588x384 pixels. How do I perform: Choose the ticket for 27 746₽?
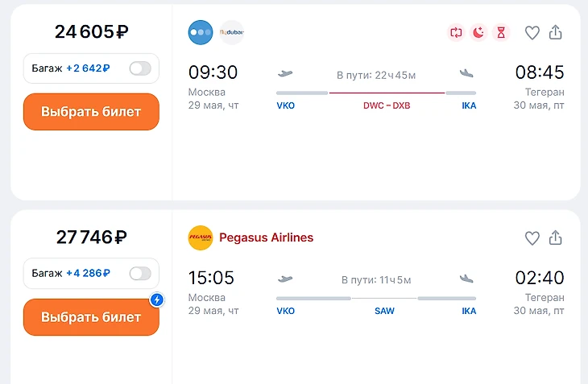(x=91, y=317)
